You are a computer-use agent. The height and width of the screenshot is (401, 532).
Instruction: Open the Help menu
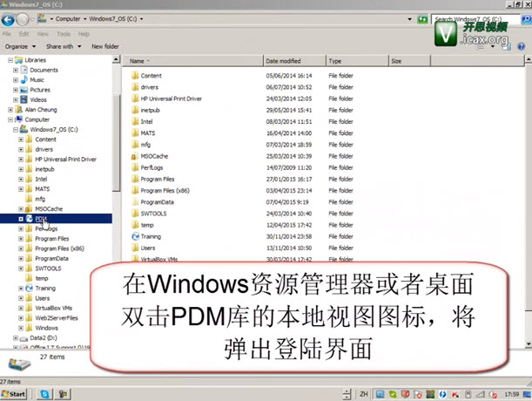[84, 34]
